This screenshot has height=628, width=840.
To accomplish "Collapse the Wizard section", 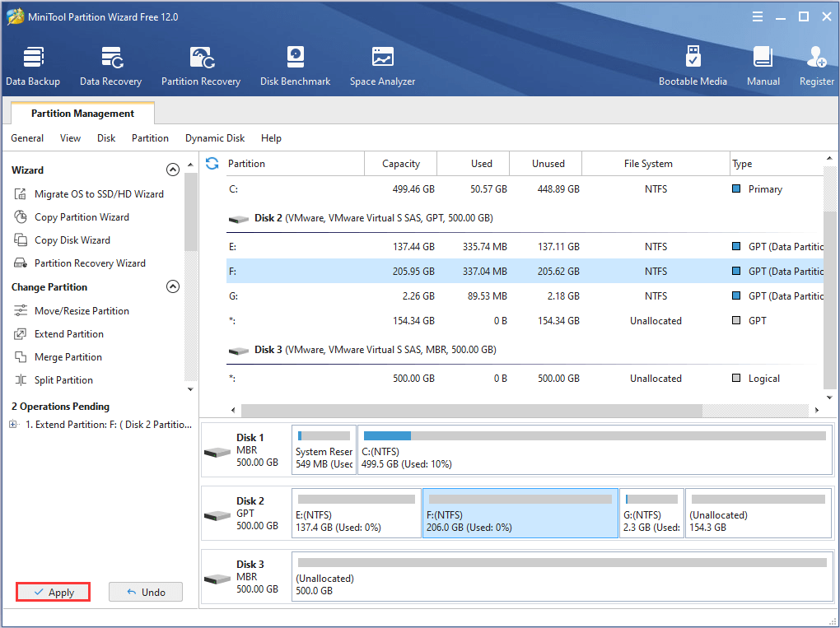I will coord(172,170).
